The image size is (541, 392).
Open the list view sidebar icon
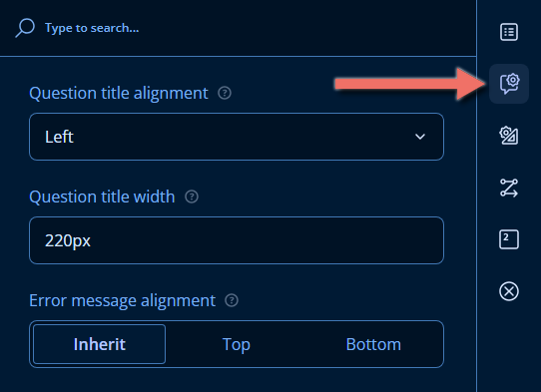point(509,32)
